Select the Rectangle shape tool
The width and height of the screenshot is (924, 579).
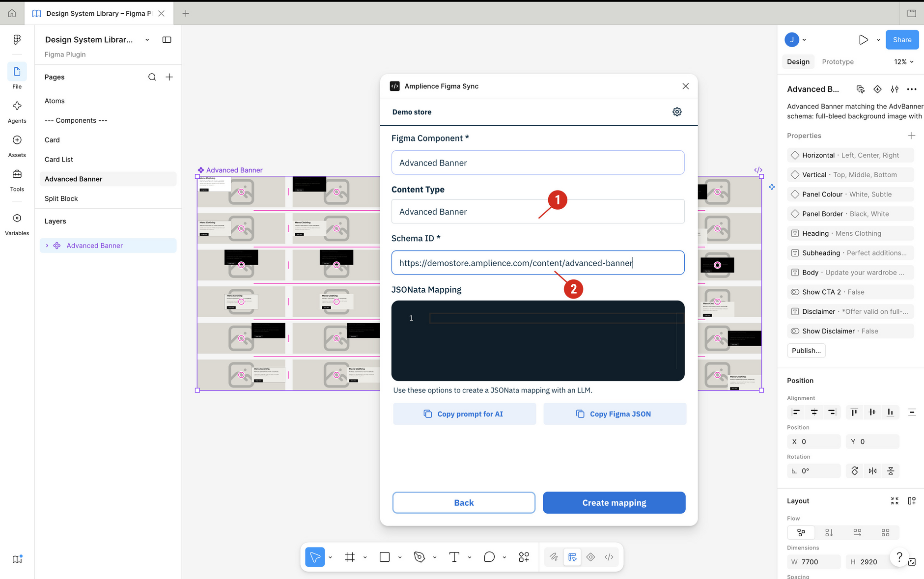pyautogui.click(x=385, y=557)
